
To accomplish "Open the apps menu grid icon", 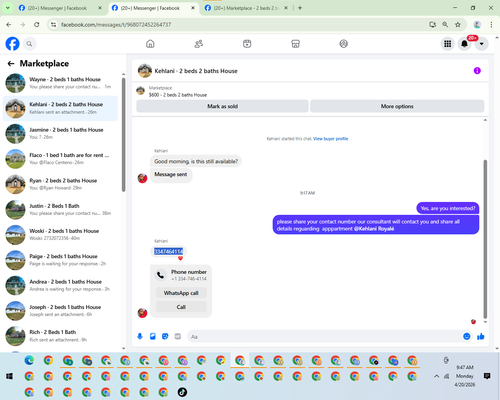I will pos(448,44).
